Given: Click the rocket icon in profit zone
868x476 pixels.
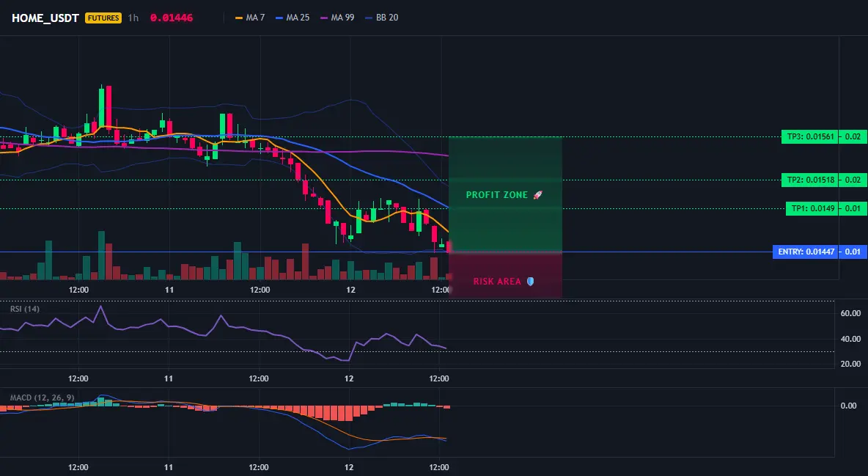Looking at the screenshot, I should click(x=537, y=195).
